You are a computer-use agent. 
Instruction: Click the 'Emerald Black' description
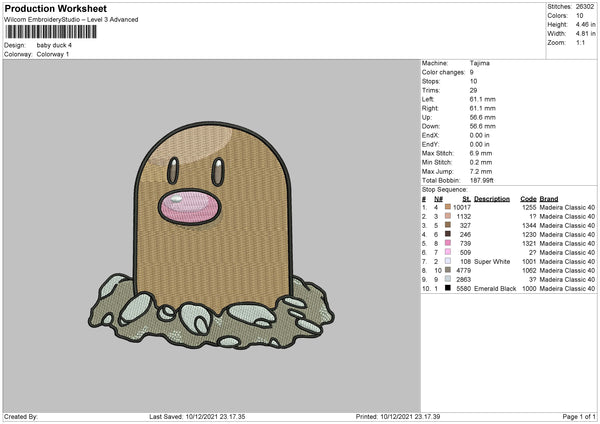495,289
